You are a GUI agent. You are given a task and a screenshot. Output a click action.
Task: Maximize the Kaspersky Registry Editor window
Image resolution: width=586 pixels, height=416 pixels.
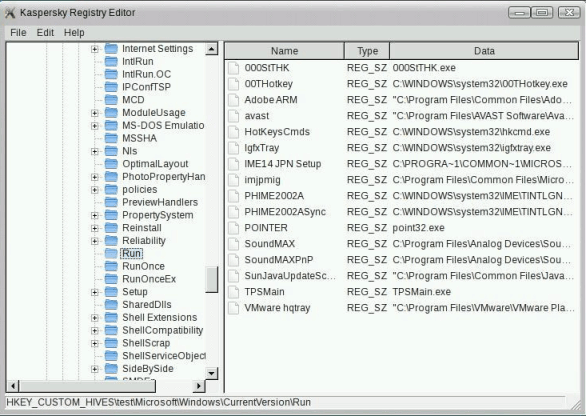coord(542,13)
